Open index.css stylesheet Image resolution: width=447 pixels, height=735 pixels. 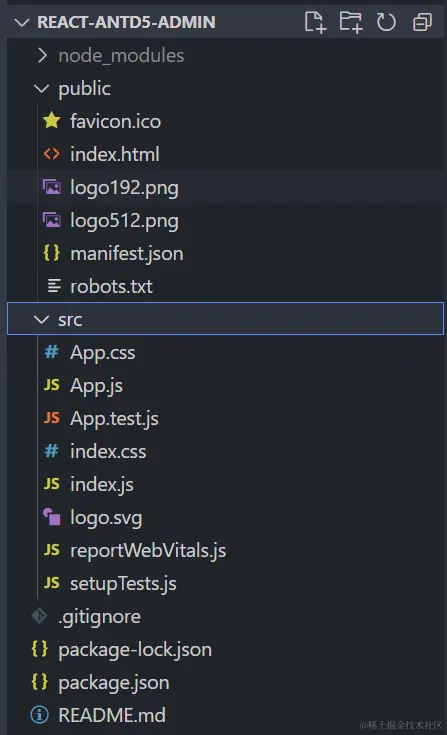coord(108,451)
